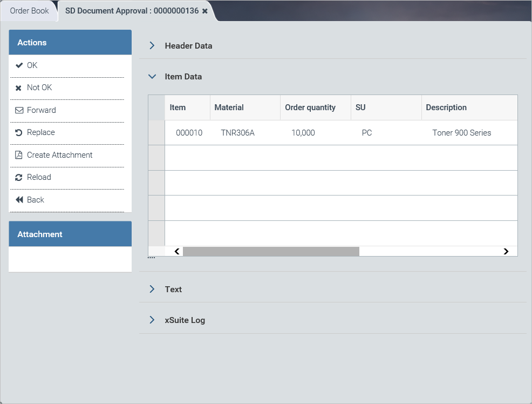532x404 pixels.
Task: Click the Order quantity column header
Action: [310, 107]
